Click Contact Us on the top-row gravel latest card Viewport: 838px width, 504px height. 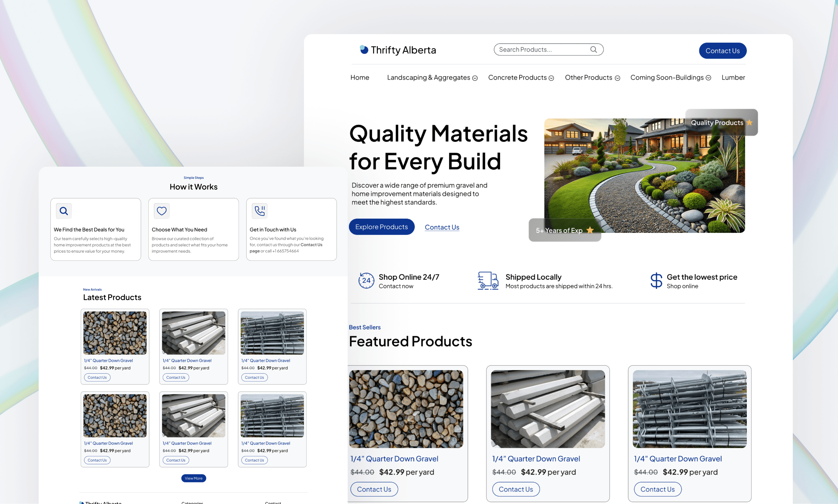[x=97, y=377]
